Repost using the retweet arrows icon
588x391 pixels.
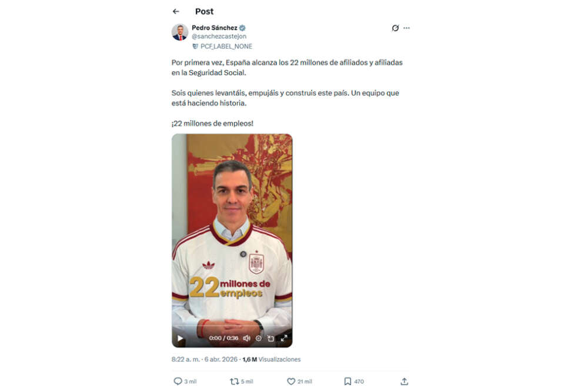tap(235, 381)
